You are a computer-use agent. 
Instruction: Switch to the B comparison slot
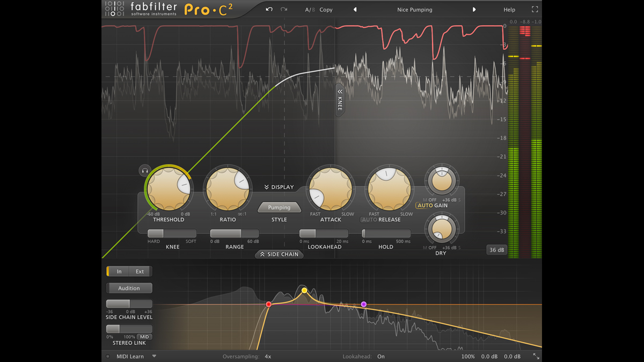tap(313, 9)
